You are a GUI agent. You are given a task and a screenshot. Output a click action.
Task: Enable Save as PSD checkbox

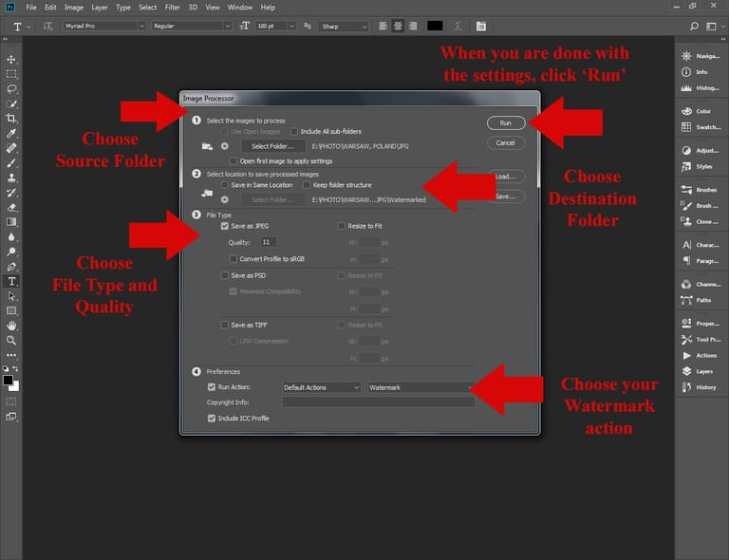[x=225, y=275]
